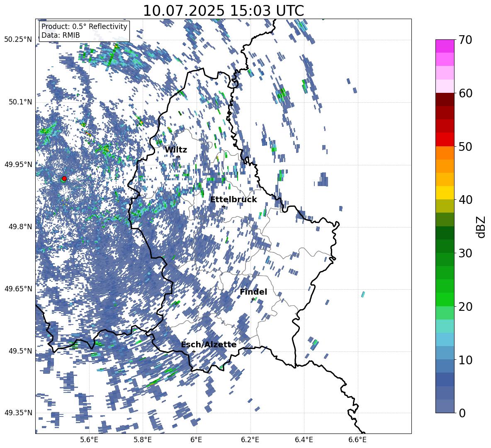Click the red radar site marker

64,179
